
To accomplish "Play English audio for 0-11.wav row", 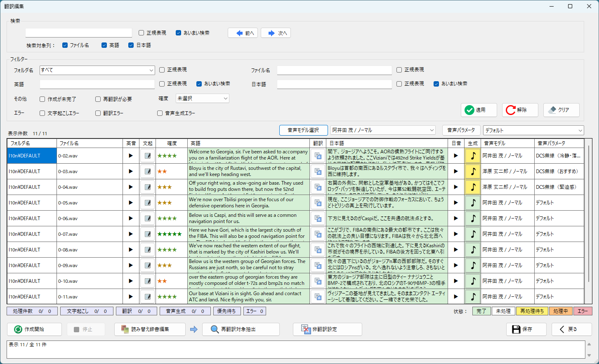I will [x=131, y=297].
